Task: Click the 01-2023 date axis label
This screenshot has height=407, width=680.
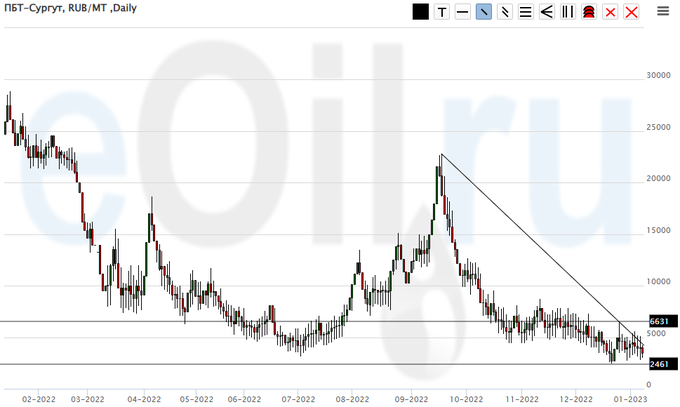Action: [628, 397]
